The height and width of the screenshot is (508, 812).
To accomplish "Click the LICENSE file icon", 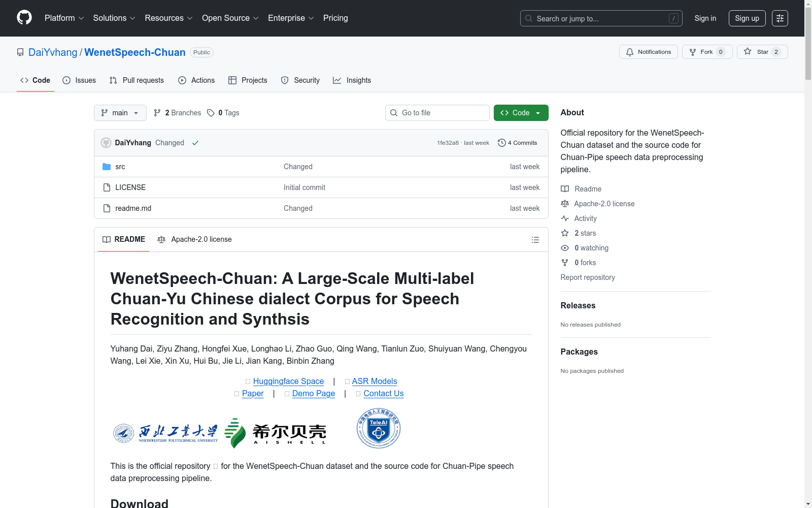I will coord(107,187).
